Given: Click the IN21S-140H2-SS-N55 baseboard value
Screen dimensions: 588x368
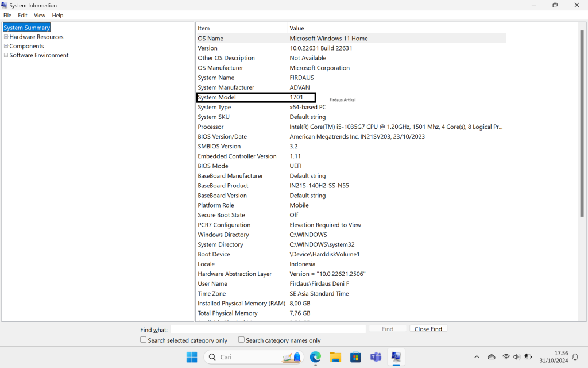Looking at the screenshot, I should [x=319, y=186].
